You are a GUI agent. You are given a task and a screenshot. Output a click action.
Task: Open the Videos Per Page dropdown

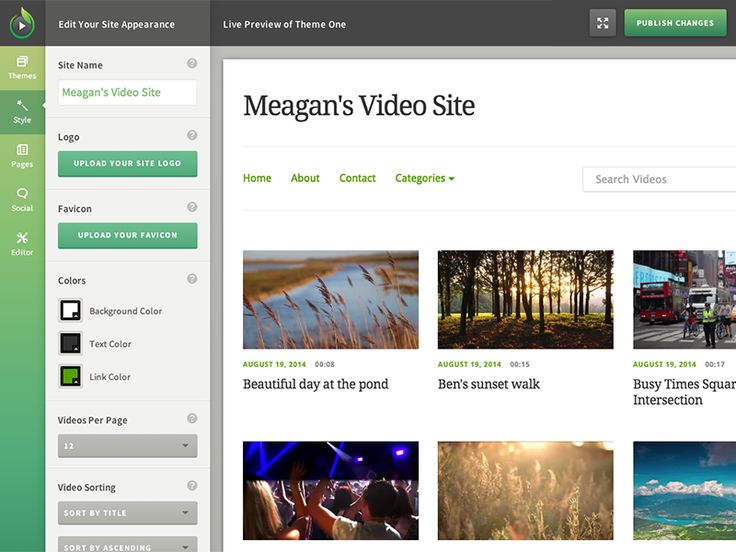pos(128,446)
